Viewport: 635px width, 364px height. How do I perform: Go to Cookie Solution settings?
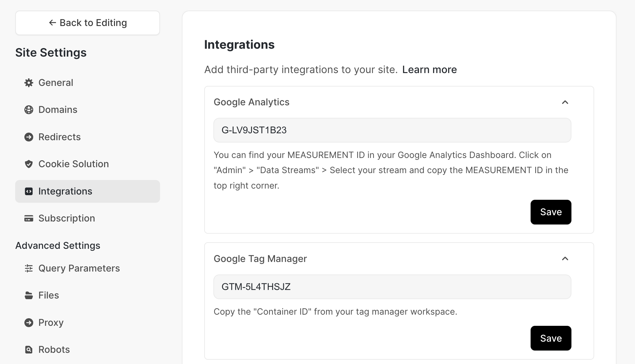point(73,164)
